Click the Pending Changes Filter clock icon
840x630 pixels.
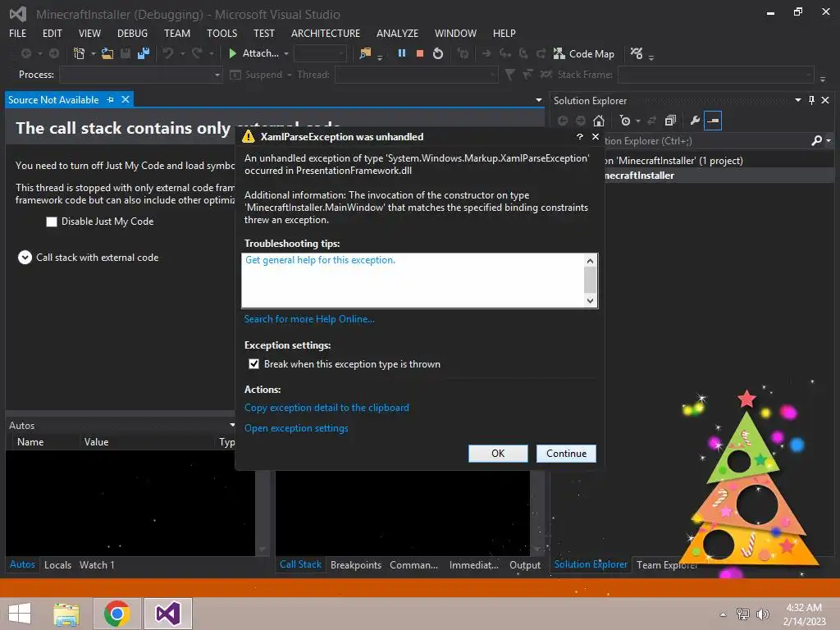click(624, 121)
